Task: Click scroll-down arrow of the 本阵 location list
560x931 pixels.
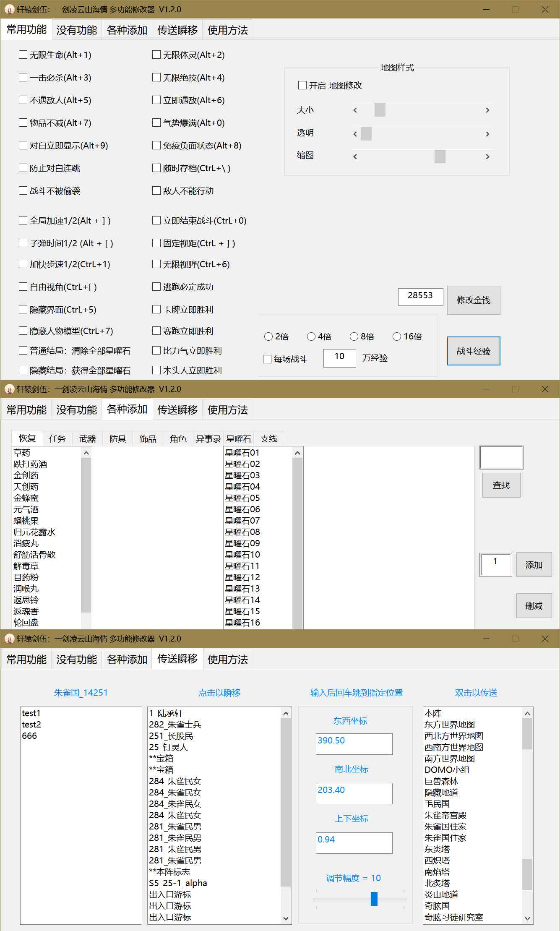Action: (x=527, y=918)
